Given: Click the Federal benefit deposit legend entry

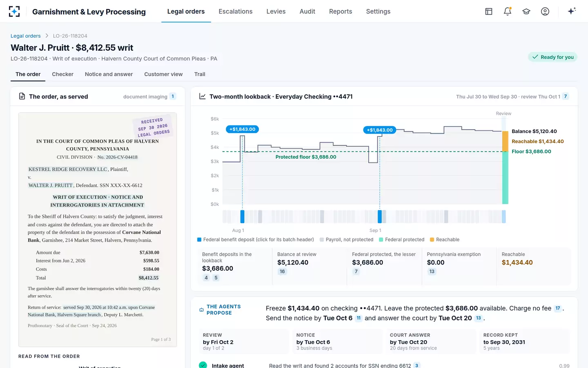Looking at the screenshot, I should (x=256, y=240).
